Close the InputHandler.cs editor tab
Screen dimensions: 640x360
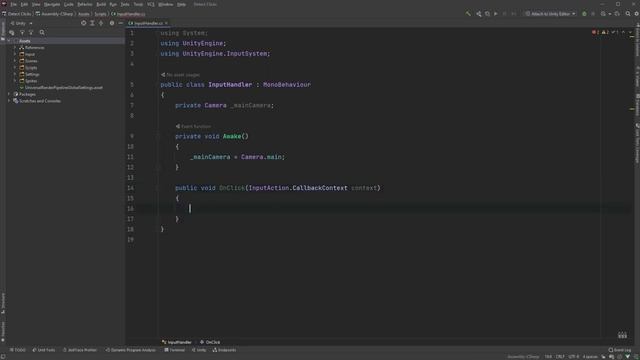tap(167, 23)
